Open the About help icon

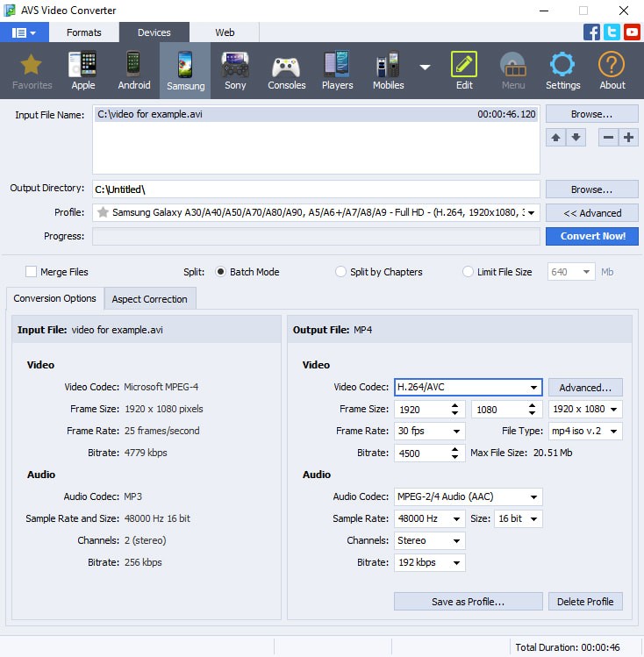(x=612, y=71)
